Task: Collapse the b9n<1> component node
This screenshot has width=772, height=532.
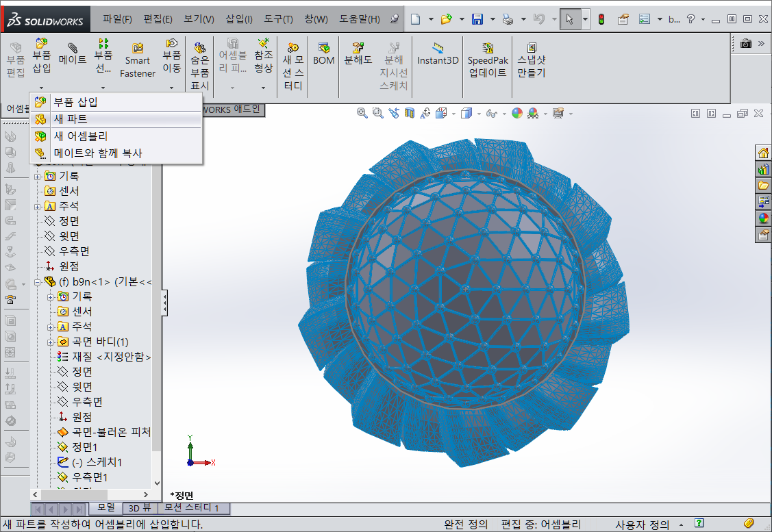Action: coord(37,283)
